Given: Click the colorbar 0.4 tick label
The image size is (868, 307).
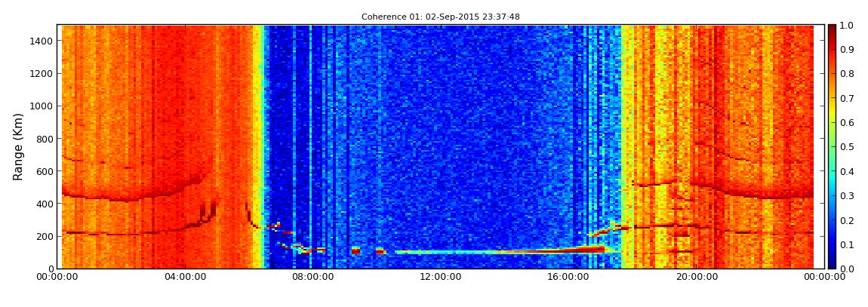Looking at the screenshot, I should point(847,171).
